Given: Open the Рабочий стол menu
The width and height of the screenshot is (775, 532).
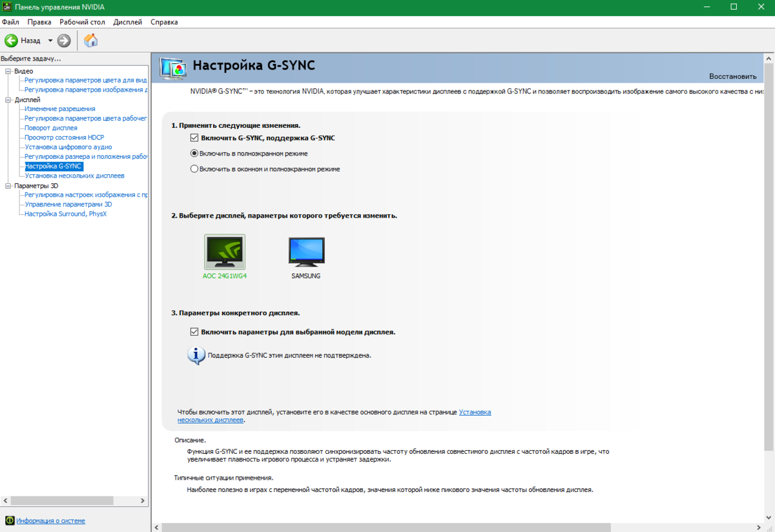Looking at the screenshot, I should (x=82, y=21).
